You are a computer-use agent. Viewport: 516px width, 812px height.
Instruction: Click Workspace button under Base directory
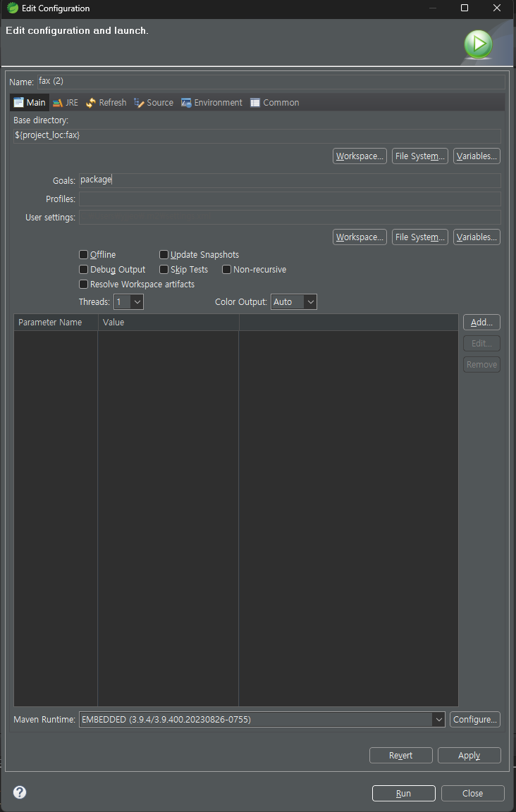pyautogui.click(x=360, y=156)
